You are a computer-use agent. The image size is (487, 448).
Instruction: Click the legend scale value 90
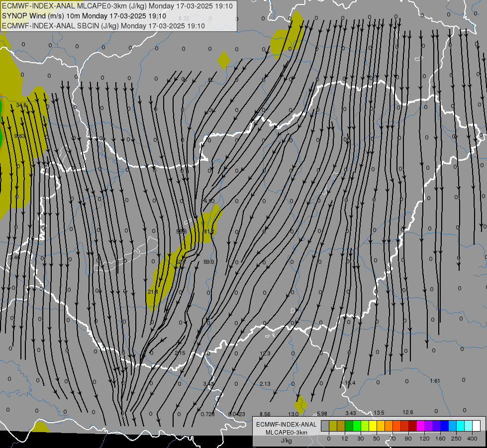tap(408, 439)
